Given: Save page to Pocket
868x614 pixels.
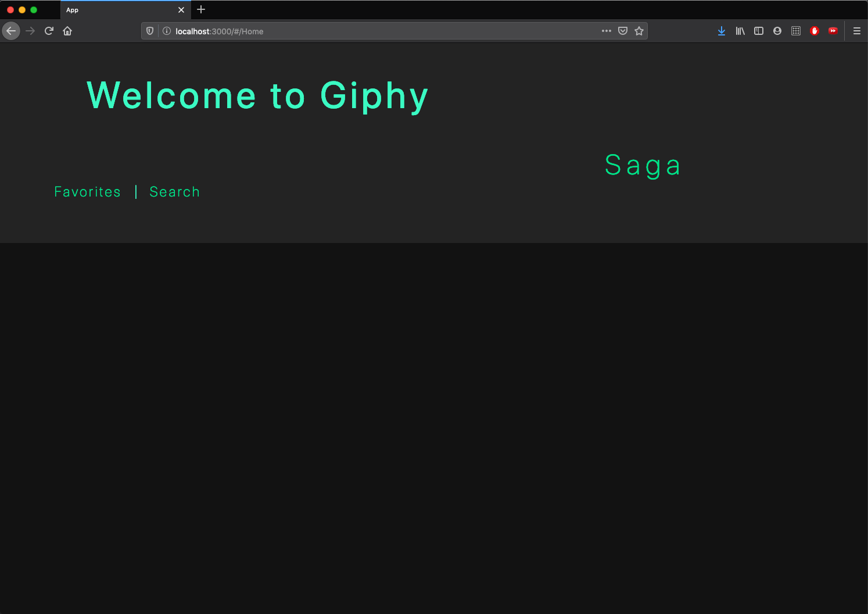Looking at the screenshot, I should 623,31.
